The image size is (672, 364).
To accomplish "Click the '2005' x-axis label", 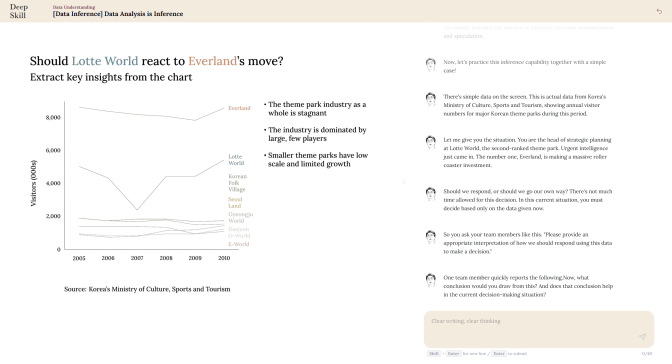I will [79, 258].
